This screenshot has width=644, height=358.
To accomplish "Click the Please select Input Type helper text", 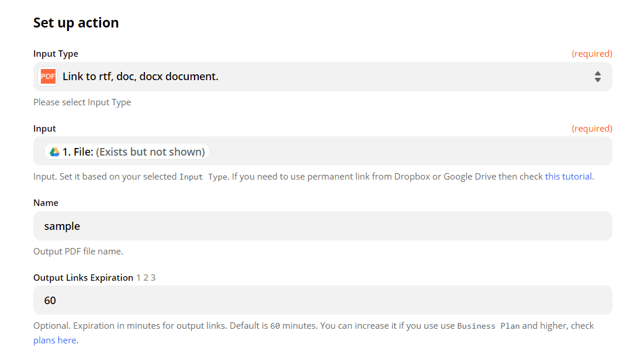I will click(82, 102).
